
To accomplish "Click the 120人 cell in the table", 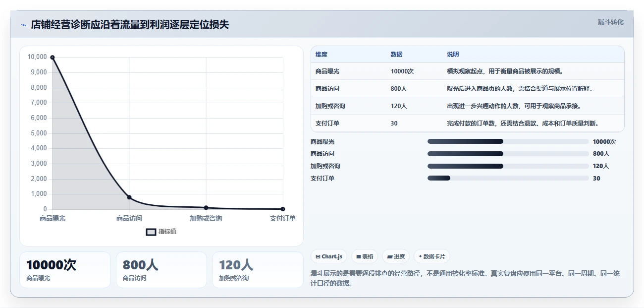I will pos(399,106).
